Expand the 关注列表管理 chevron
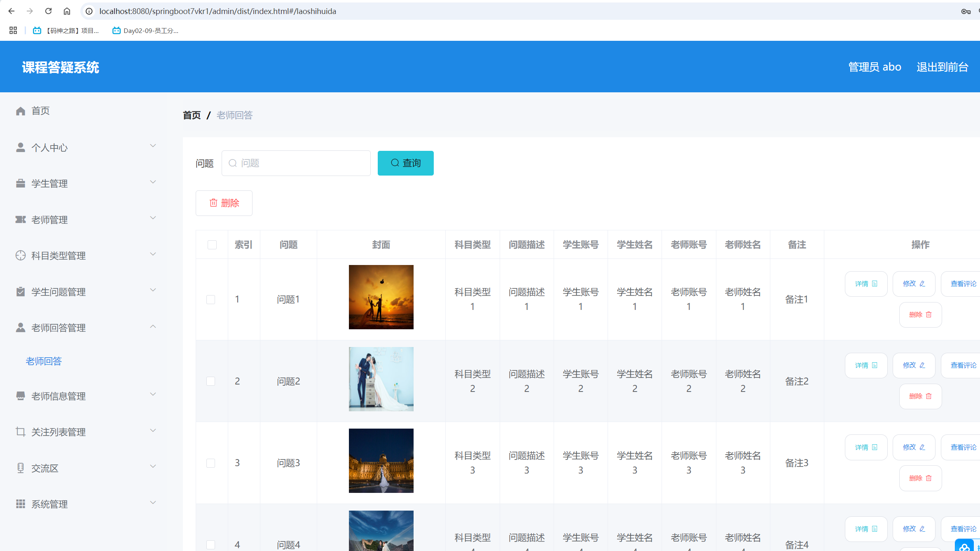Viewport: 980px width, 551px height. 153,431
